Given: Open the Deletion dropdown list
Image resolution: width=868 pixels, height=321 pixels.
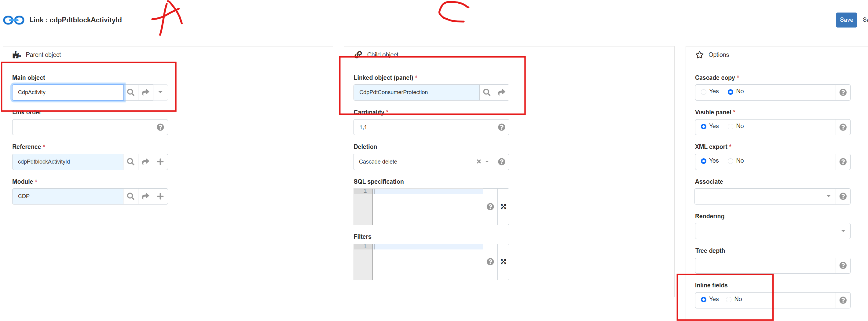Looking at the screenshot, I should [487, 162].
